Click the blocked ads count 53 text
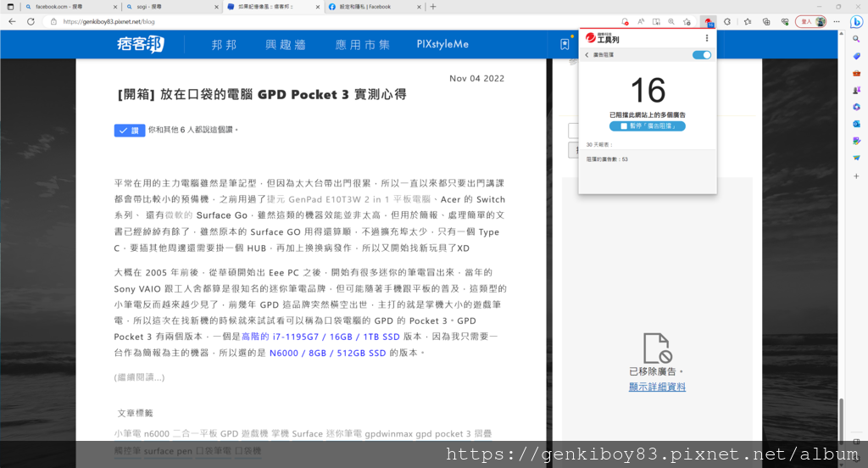Image resolution: width=868 pixels, height=468 pixels. coord(607,159)
